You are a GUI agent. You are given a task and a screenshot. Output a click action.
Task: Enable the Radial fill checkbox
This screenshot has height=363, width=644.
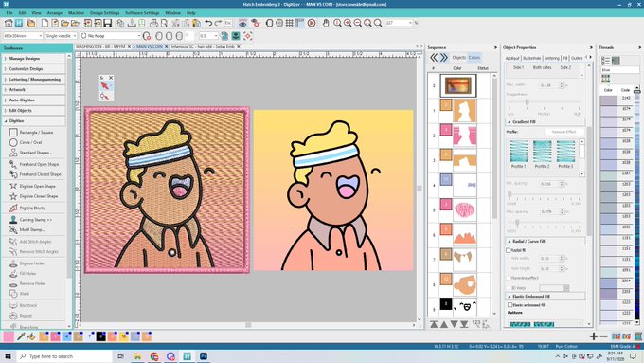click(x=508, y=250)
